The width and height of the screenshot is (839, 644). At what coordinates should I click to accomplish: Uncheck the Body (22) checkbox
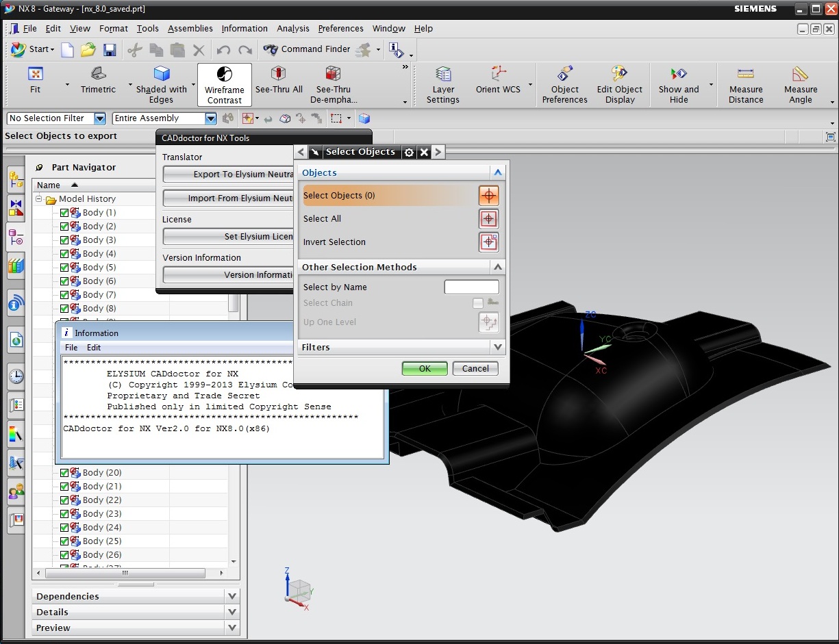[64, 500]
